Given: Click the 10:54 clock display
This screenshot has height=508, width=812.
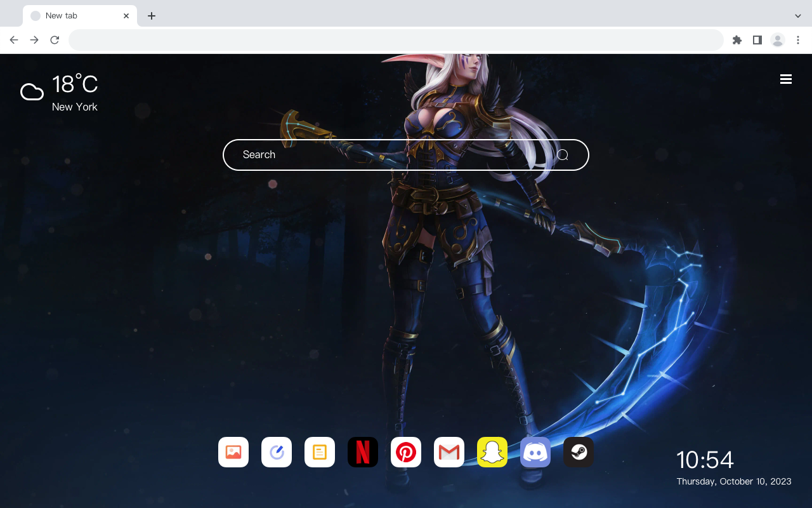Looking at the screenshot, I should [705, 460].
